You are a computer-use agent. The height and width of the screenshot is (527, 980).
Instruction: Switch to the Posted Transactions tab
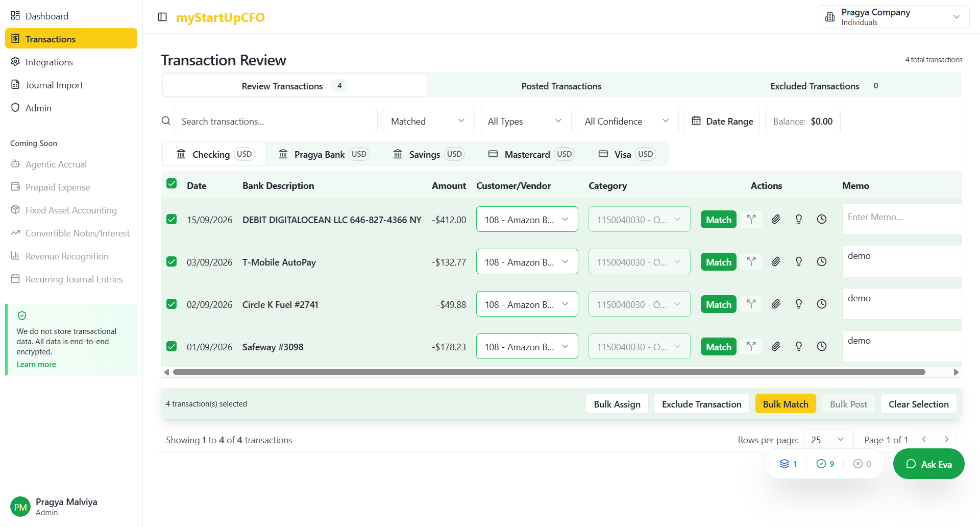pyautogui.click(x=561, y=86)
